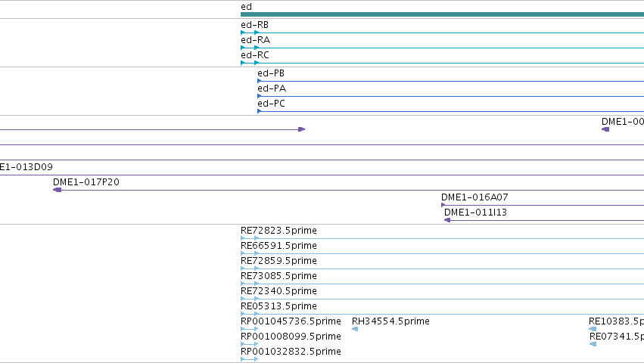Select the RP001045736.5prime EST label
Image resolution: width=644 pixels, height=363 pixels.
point(291,321)
